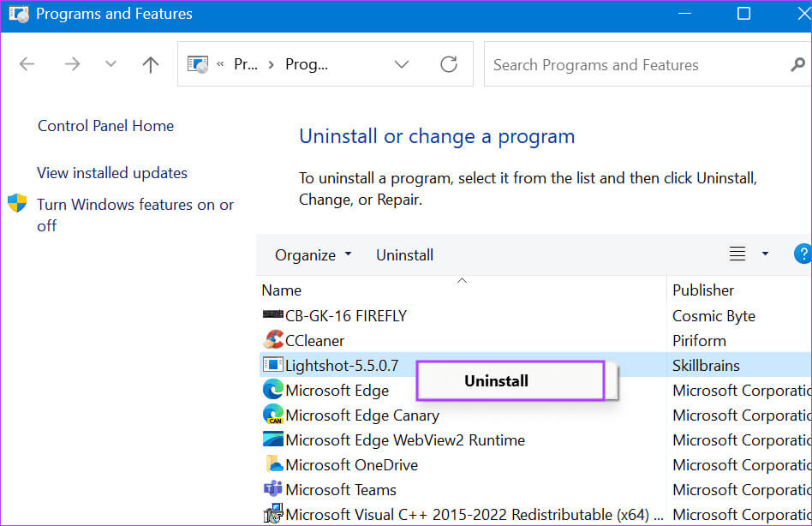Click the Lightshot program icon

[273, 364]
